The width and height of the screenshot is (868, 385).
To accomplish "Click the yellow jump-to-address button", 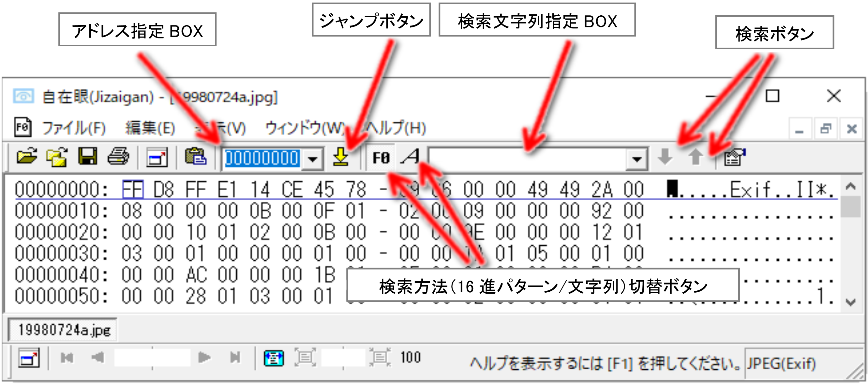I will (x=341, y=157).
